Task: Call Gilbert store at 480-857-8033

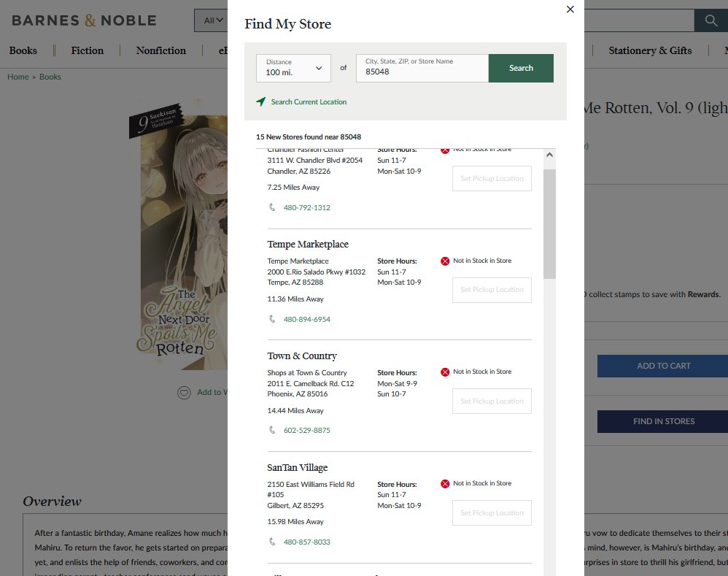Action: [x=307, y=542]
